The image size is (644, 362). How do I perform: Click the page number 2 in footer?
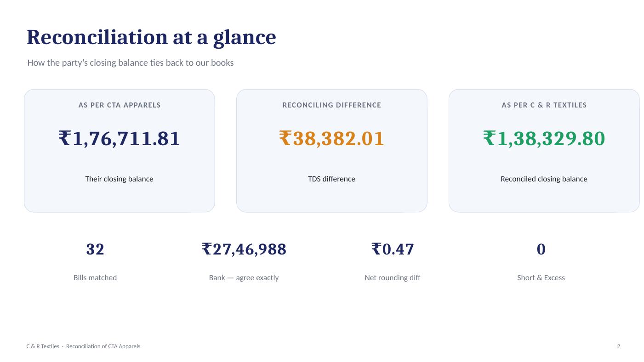619,346
